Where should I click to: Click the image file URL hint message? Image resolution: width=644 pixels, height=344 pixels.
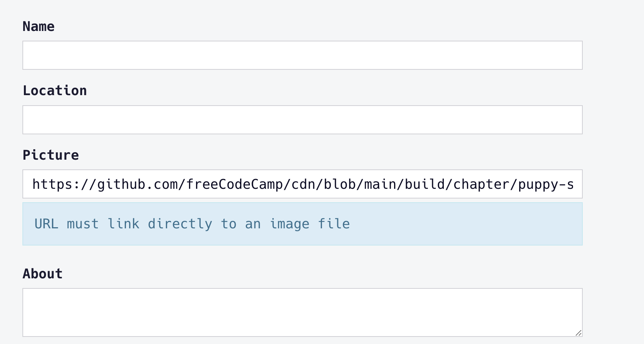tap(192, 223)
